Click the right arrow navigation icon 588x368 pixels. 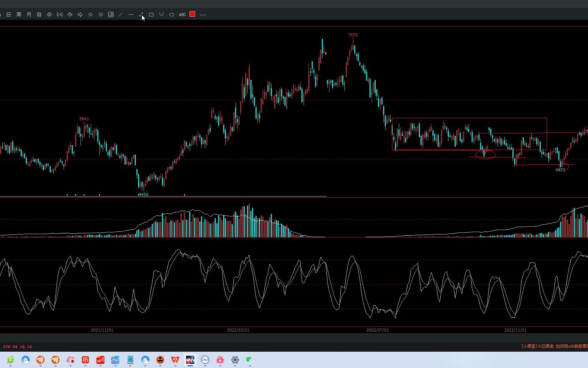[x=80, y=15]
